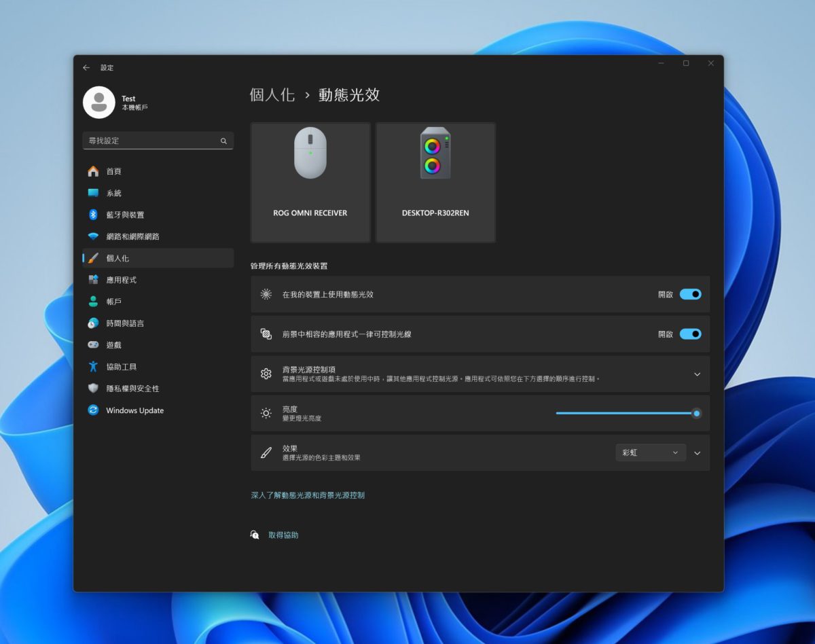This screenshot has width=815, height=644.
Task: Open the 彩虹 effect dropdown
Action: coord(650,452)
